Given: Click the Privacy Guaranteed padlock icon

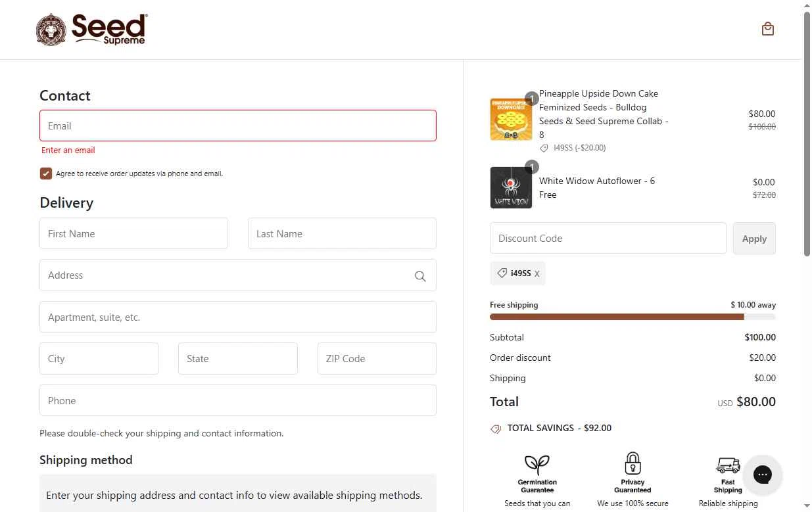Looking at the screenshot, I should click(x=633, y=463).
